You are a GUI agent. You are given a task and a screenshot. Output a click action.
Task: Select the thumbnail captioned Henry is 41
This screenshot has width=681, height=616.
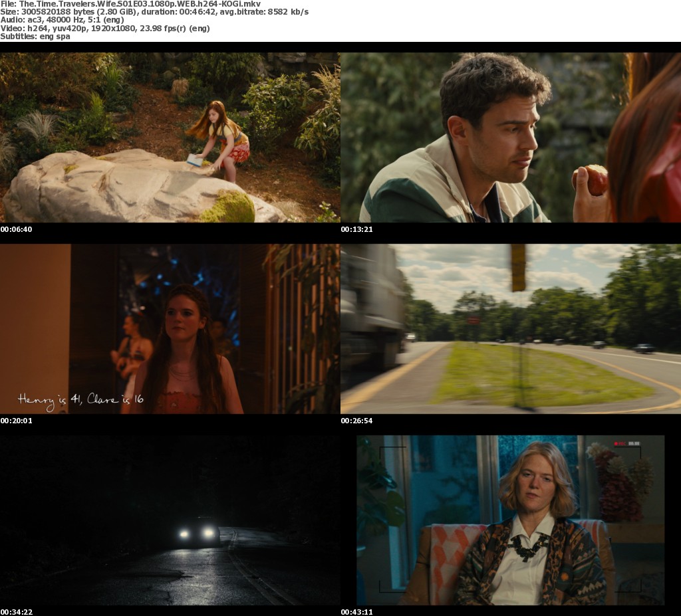pyautogui.click(x=170, y=329)
